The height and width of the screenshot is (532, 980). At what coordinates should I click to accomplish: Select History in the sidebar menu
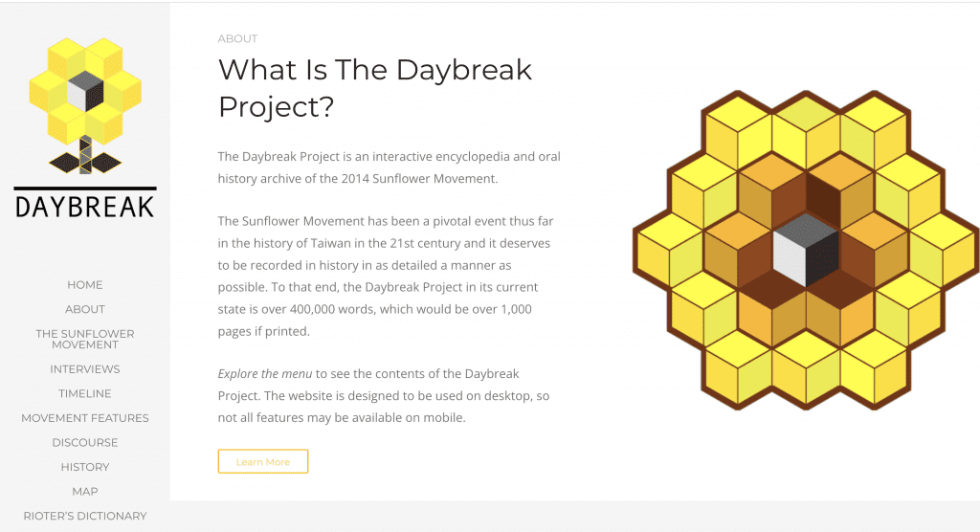[85, 467]
